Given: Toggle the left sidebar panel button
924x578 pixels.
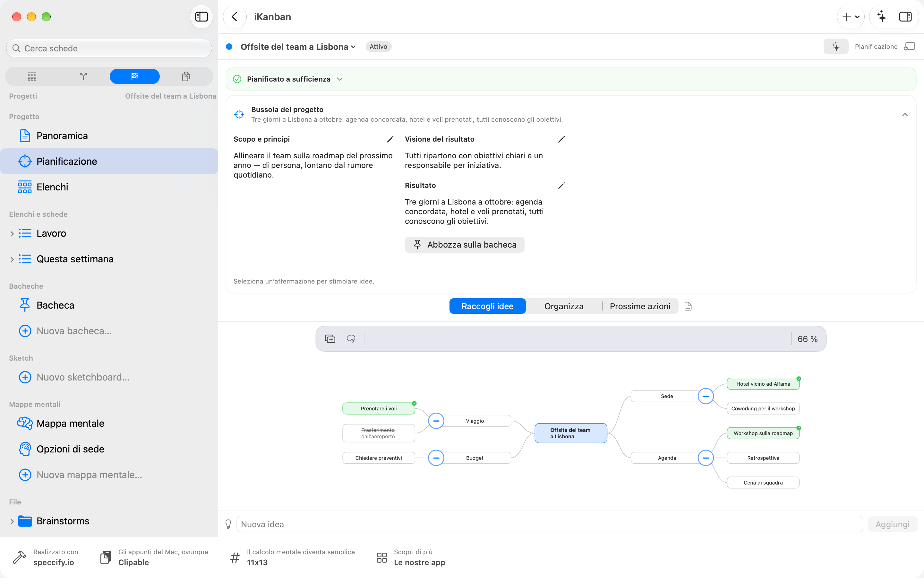Looking at the screenshot, I should pyautogui.click(x=201, y=17).
